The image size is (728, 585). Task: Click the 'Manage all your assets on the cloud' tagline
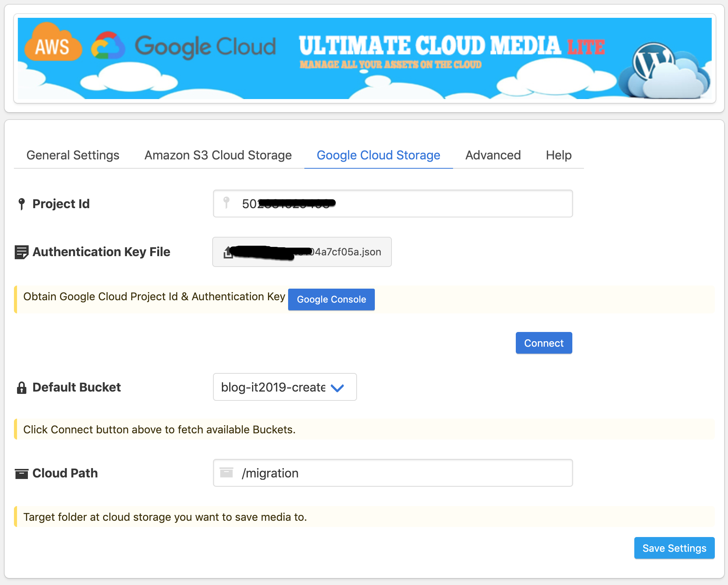[391, 64]
